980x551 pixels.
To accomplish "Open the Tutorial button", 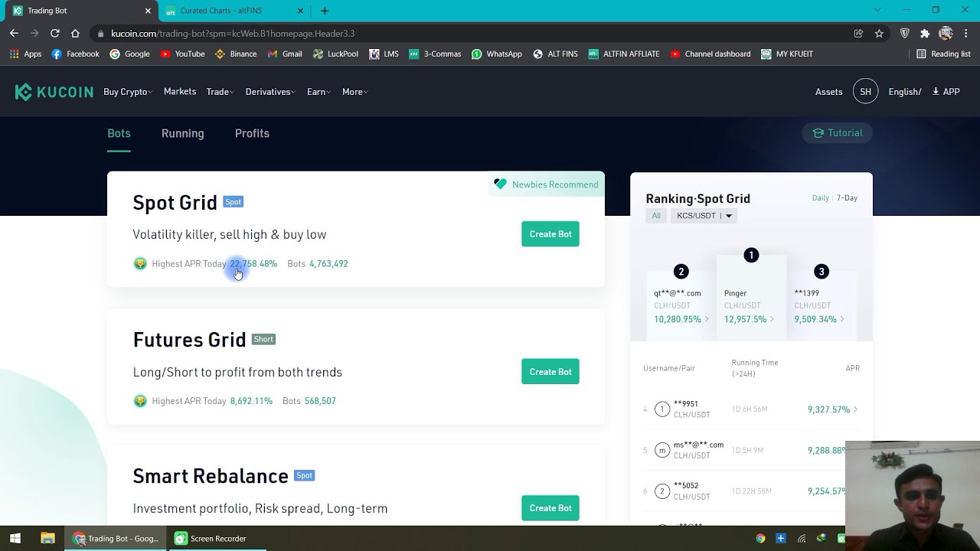I will [x=838, y=133].
